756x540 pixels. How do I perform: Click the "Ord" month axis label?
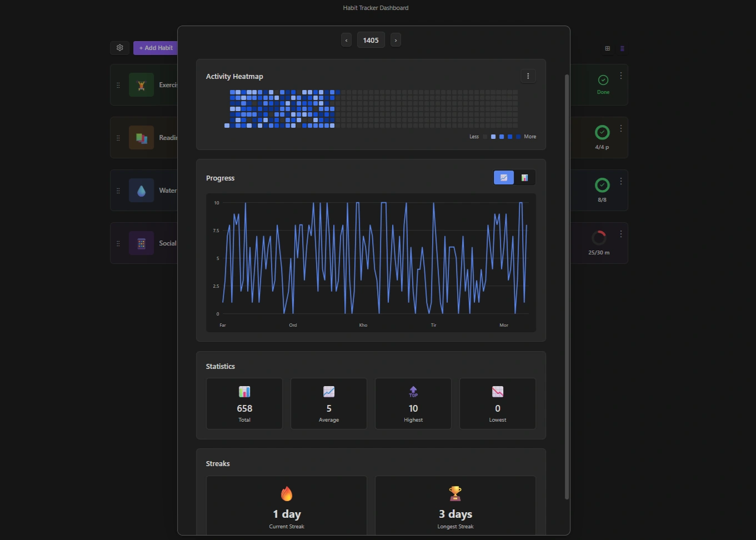pos(293,325)
